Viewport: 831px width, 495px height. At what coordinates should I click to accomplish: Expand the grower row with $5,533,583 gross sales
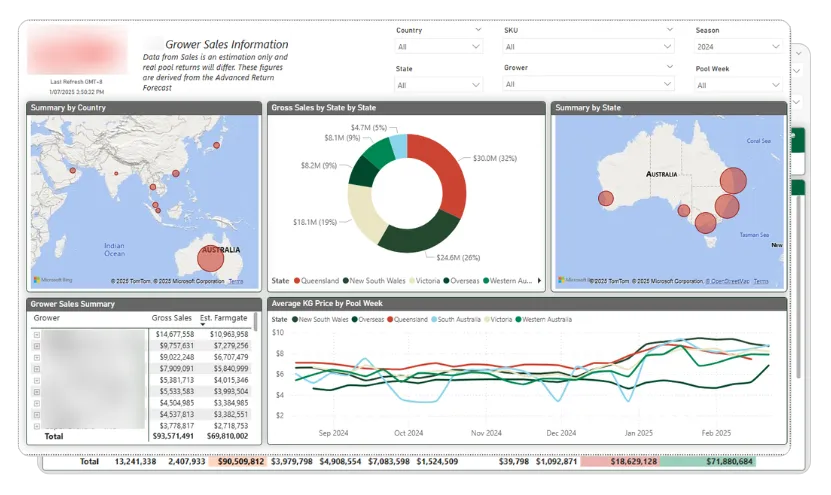click(x=37, y=392)
